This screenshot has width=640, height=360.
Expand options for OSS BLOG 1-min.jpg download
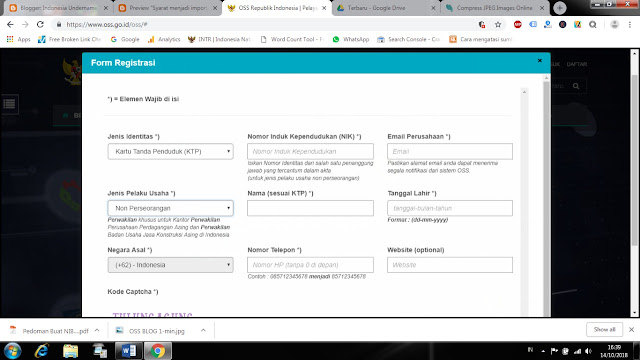point(203,331)
